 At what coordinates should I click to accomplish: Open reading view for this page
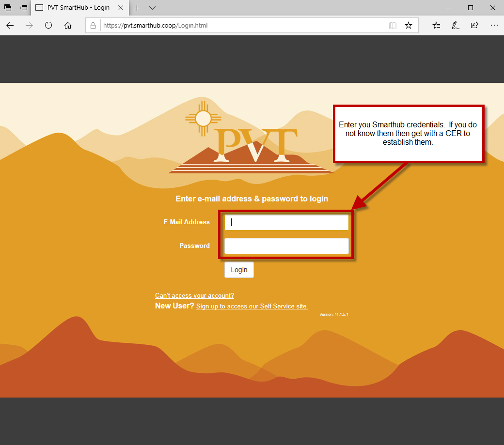(x=393, y=25)
